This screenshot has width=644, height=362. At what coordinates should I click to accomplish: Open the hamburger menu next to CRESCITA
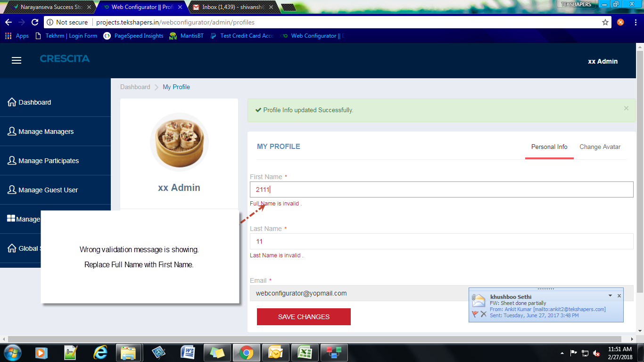point(17,60)
